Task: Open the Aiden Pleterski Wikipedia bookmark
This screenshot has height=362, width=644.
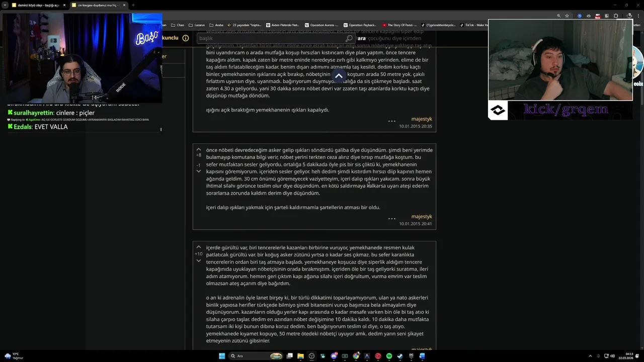Action: tap(282, 25)
